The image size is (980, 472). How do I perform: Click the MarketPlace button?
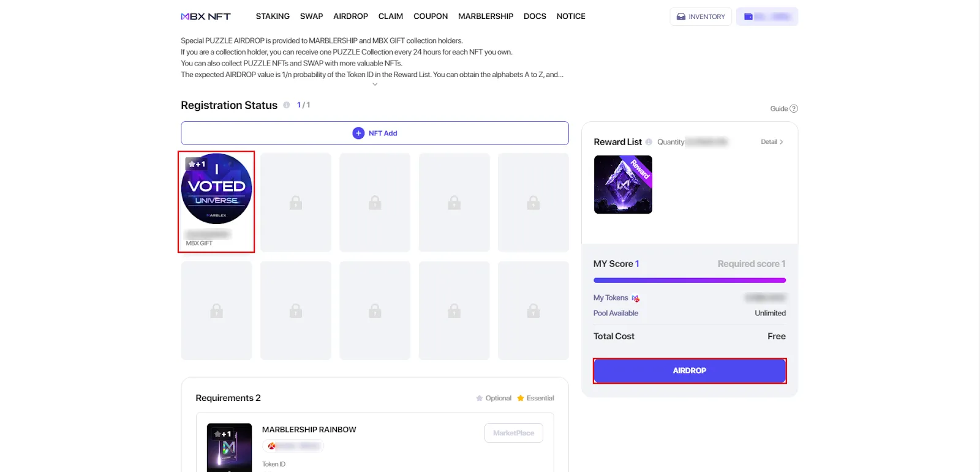pyautogui.click(x=513, y=433)
